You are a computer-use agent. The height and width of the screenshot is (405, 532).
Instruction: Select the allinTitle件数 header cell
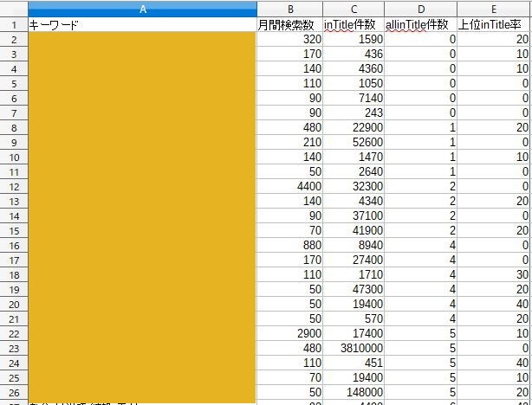point(421,24)
